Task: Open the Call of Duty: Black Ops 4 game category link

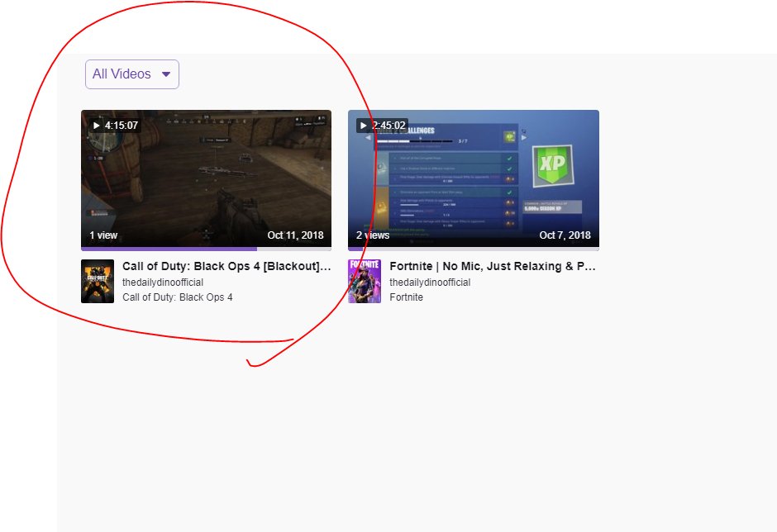Action: tap(178, 297)
